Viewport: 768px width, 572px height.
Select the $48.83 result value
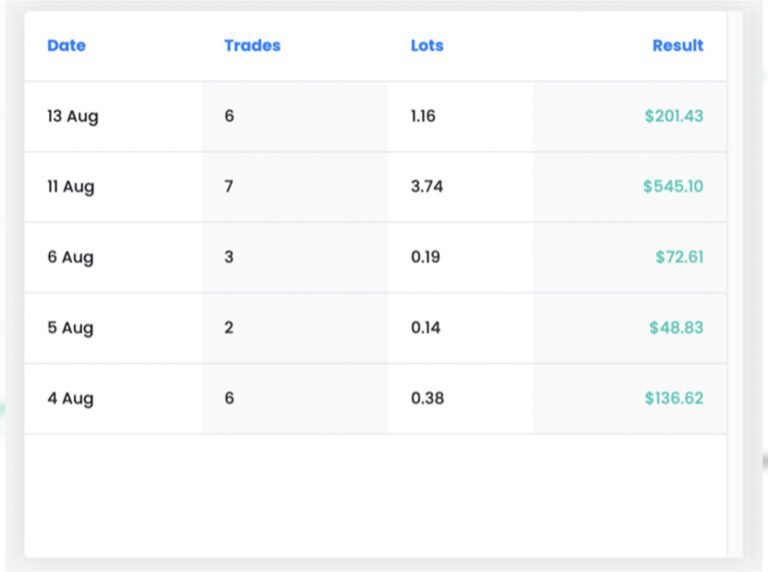(676, 328)
